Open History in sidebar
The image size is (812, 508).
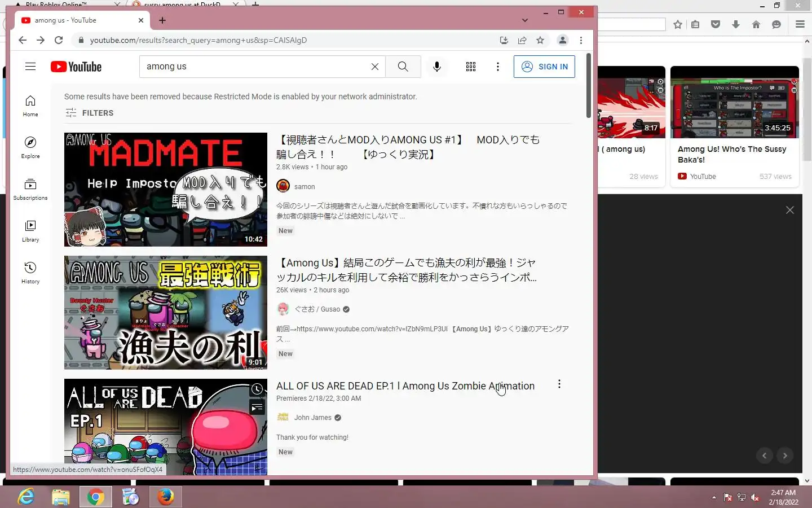[30, 273]
